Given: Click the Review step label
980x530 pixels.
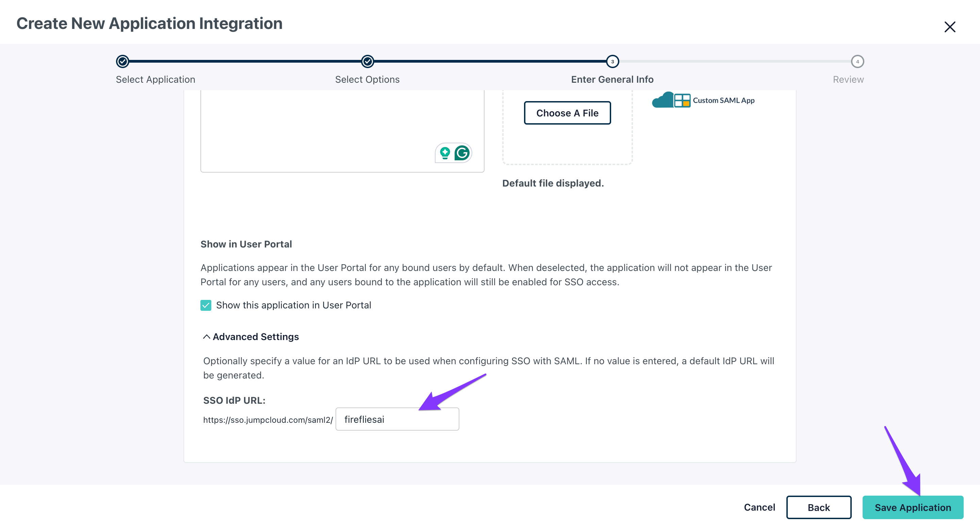Looking at the screenshot, I should tap(848, 80).
